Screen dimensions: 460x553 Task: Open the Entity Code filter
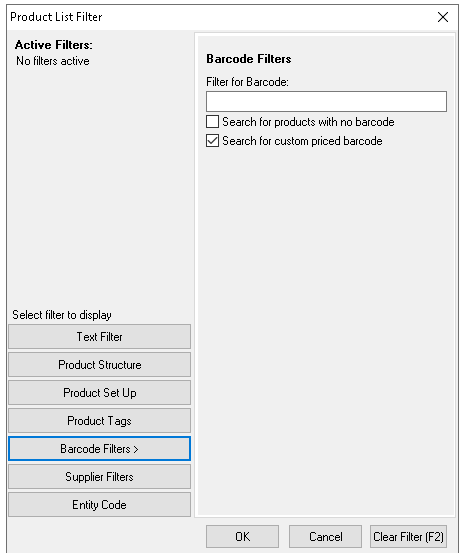99,505
